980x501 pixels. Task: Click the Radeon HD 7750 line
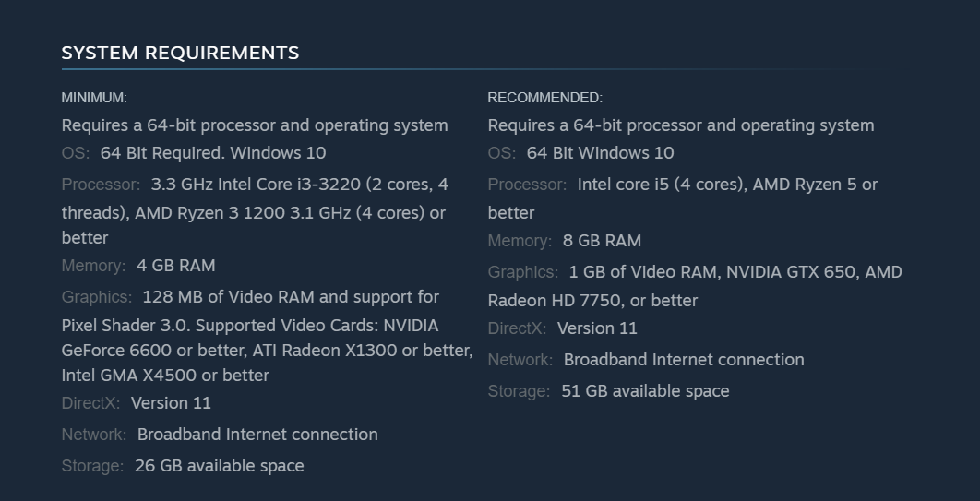(x=592, y=301)
